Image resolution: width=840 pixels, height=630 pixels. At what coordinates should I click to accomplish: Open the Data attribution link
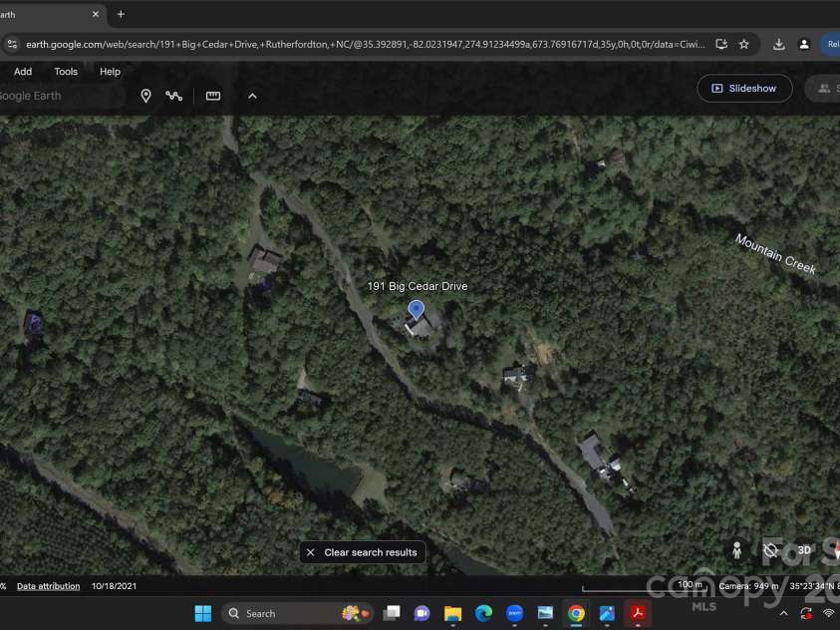[48, 585]
